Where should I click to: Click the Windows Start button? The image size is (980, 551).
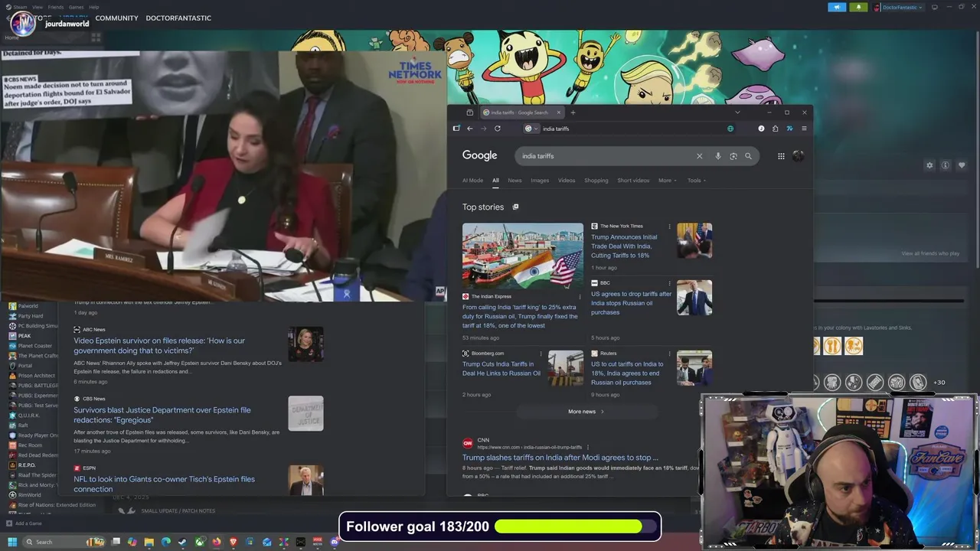pyautogui.click(x=11, y=542)
